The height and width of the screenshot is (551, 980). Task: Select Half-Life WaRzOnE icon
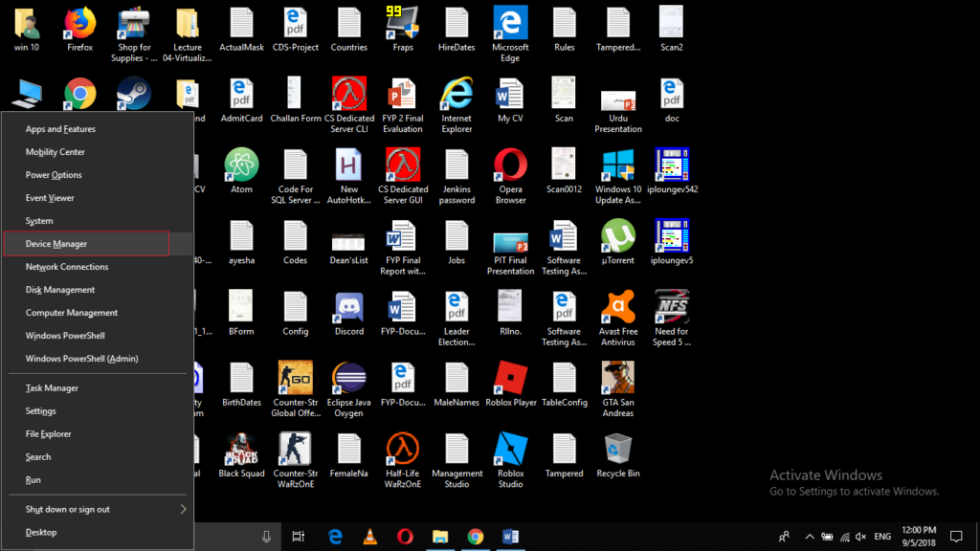coord(403,460)
